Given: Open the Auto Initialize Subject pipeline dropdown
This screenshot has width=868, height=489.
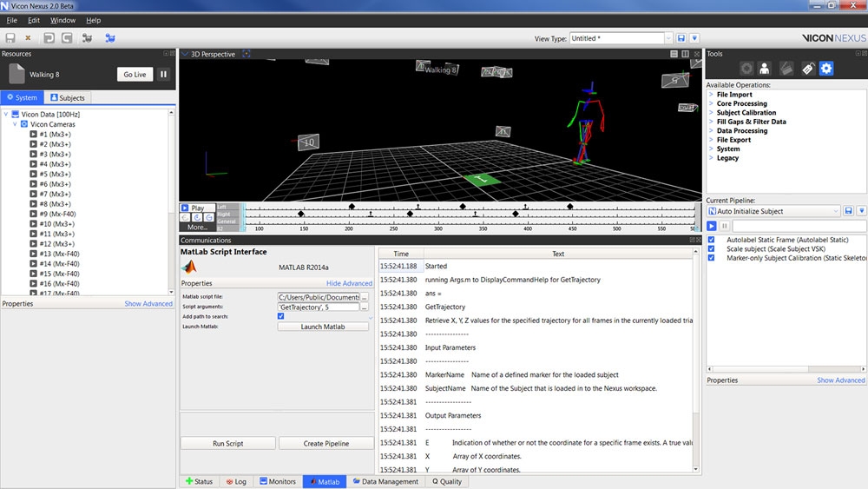Looking at the screenshot, I should click(837, 211).
